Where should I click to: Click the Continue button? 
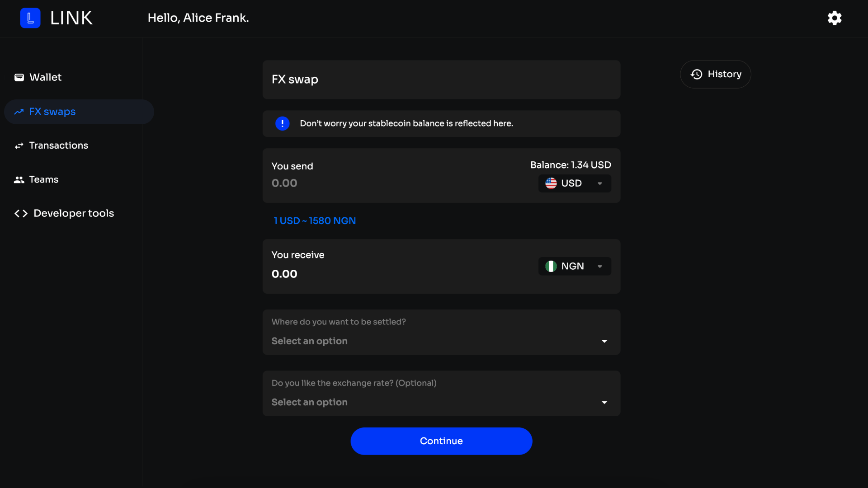pos(441,441)
